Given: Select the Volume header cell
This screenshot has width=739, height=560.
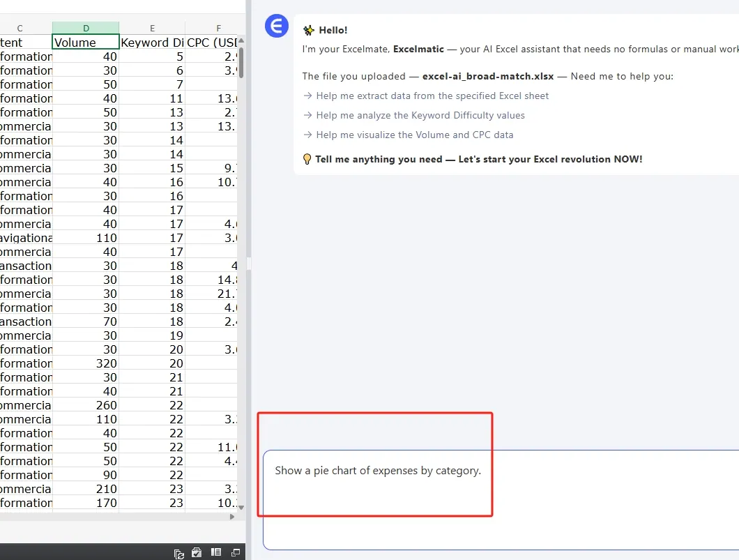Looking at the screenshot, I should pos(86,43).
